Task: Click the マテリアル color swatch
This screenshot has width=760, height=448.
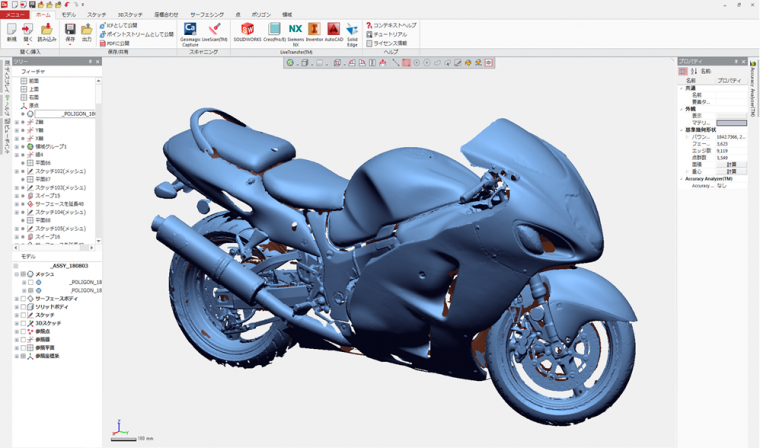Action: (731, 123)
